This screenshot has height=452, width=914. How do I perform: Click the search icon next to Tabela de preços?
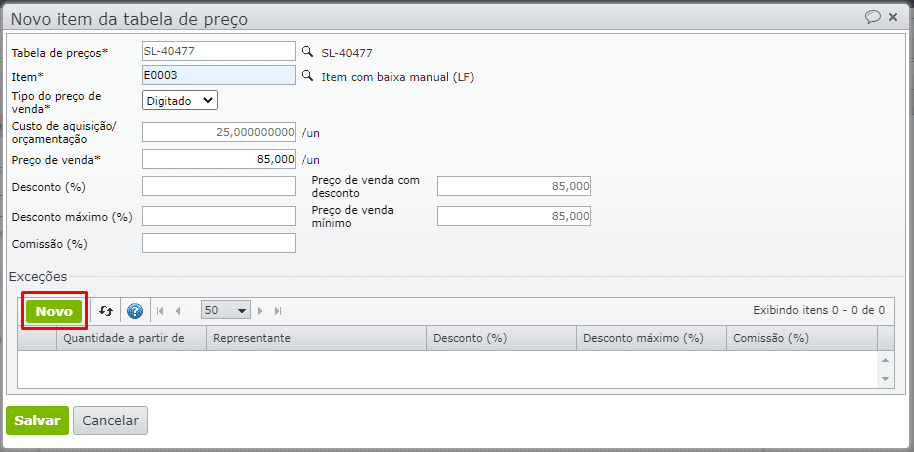click(308, 51)
